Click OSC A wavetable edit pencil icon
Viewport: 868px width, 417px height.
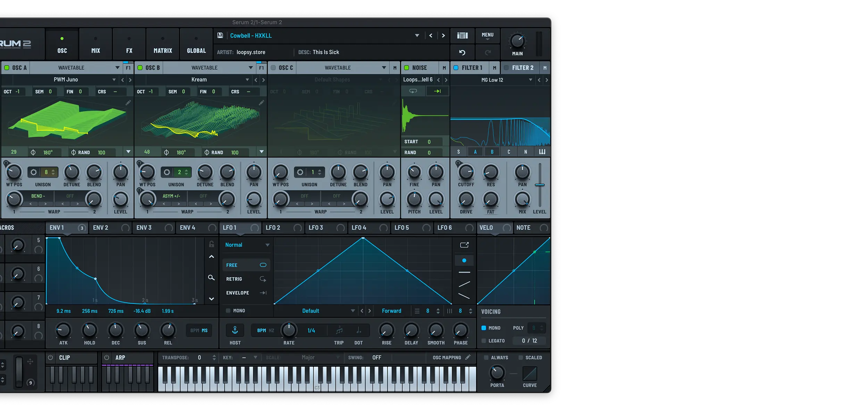click(128, 103)
